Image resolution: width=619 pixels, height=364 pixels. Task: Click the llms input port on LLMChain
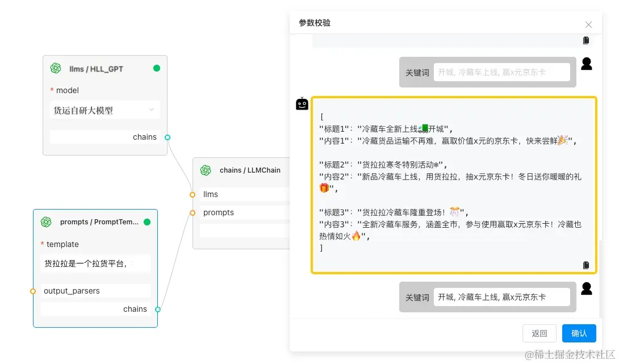click(x=193, y=195)
